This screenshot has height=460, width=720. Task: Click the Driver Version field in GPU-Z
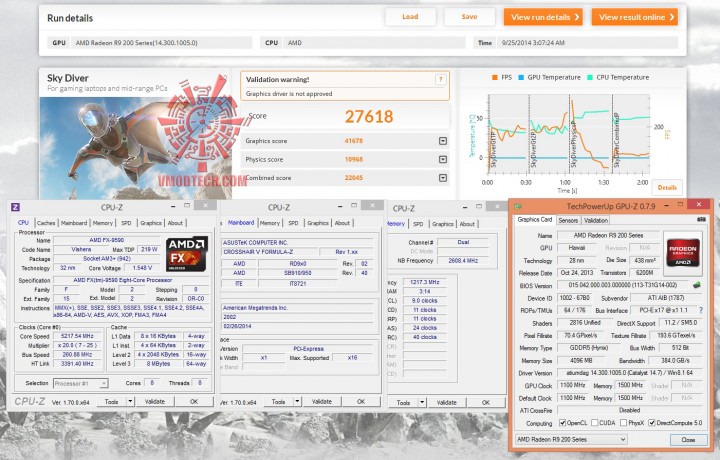coord(630,373)
